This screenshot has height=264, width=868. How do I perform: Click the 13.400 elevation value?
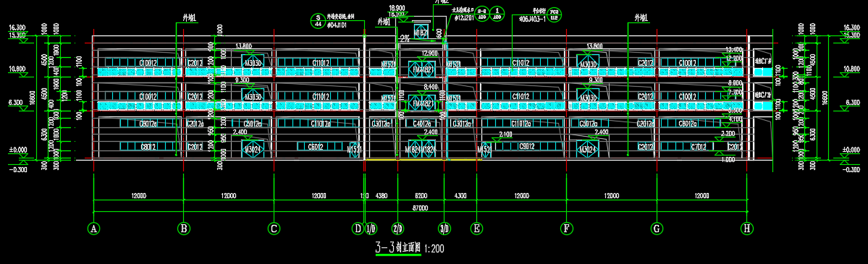(x=733, y=49)
